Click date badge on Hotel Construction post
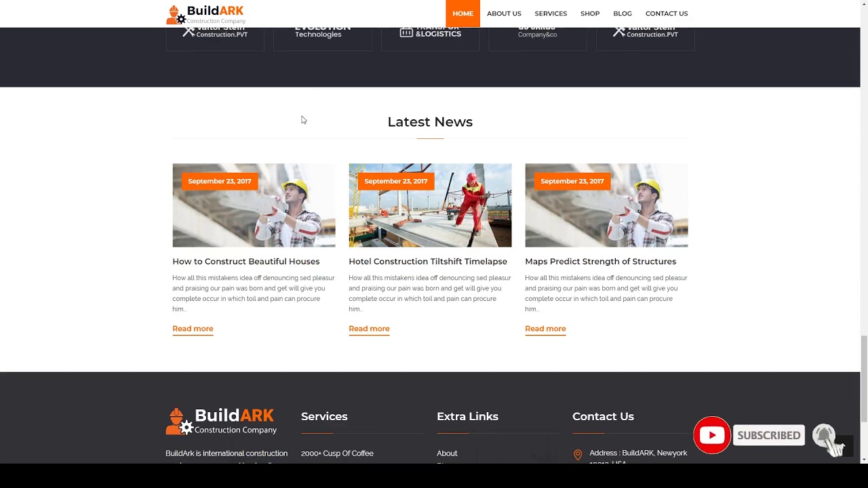The height and width of the screenshot is (488, 868). [396, 181]
